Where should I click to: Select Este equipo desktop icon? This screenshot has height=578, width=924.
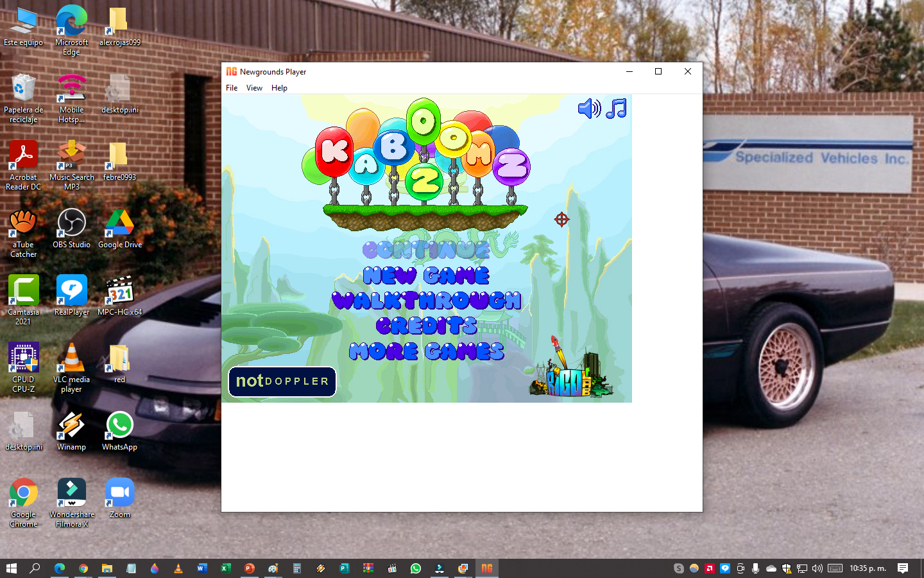pos(24,27)
